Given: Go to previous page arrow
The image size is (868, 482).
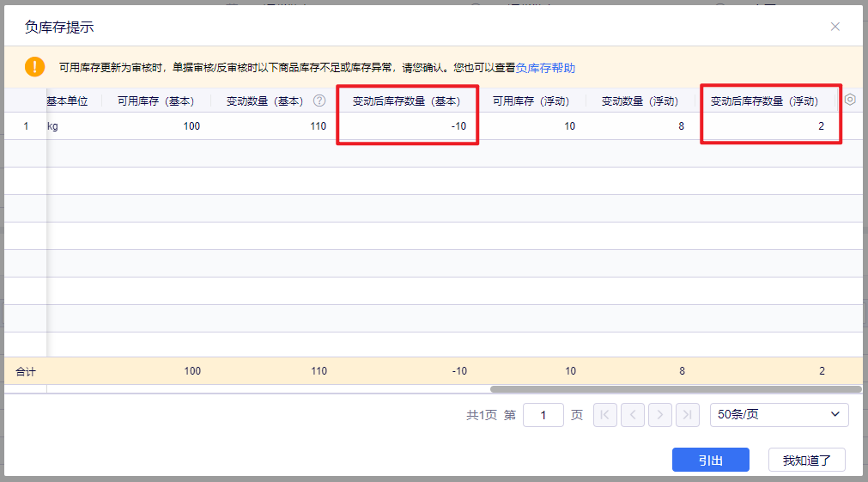Looking at the screenshot, I should [x=632, y=414].
